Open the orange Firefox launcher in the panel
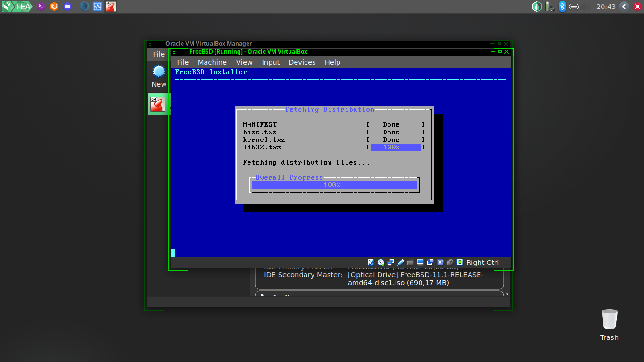 pyautogui.click(x=54, y=7)
